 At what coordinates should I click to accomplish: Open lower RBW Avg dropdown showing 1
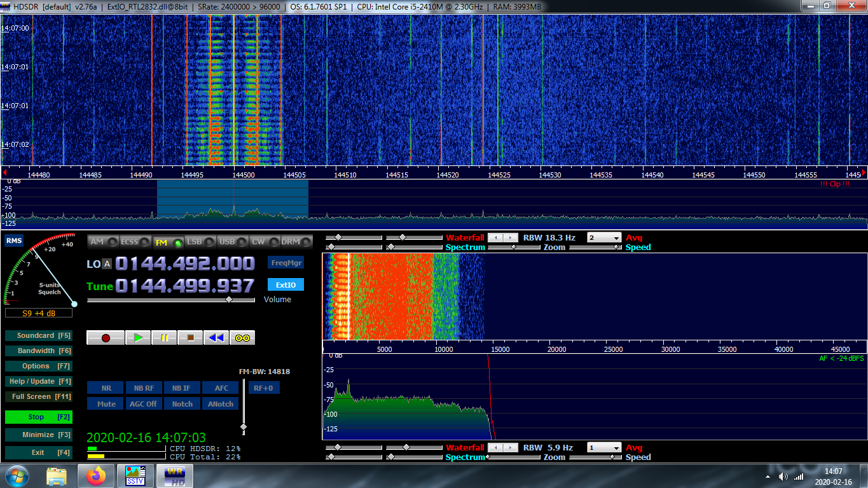tap(604, 448)
